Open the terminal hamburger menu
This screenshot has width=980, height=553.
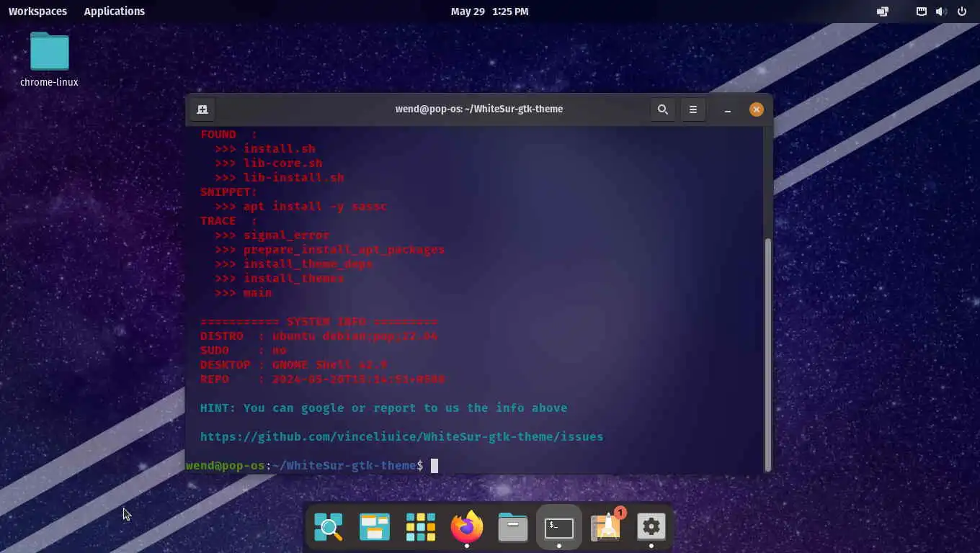(x=693, y=109)
